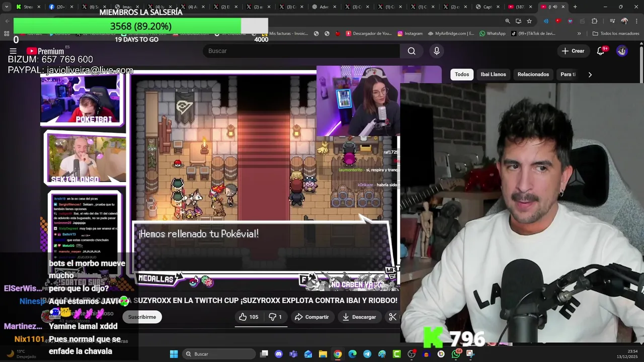Open the YouTube account avatar menu
This screenshot has height=362, width=644.
(622, 51)
